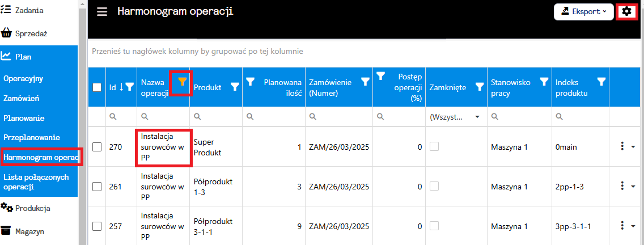644x245 pixels.
Task: Navigate to Magazyn in sidebar
Action: click(x=30, y=231)
